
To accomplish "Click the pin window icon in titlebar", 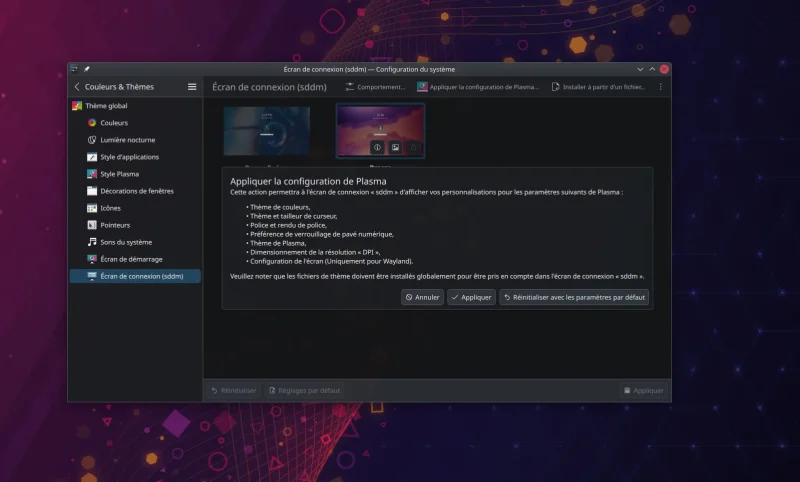I will [87, 69].
